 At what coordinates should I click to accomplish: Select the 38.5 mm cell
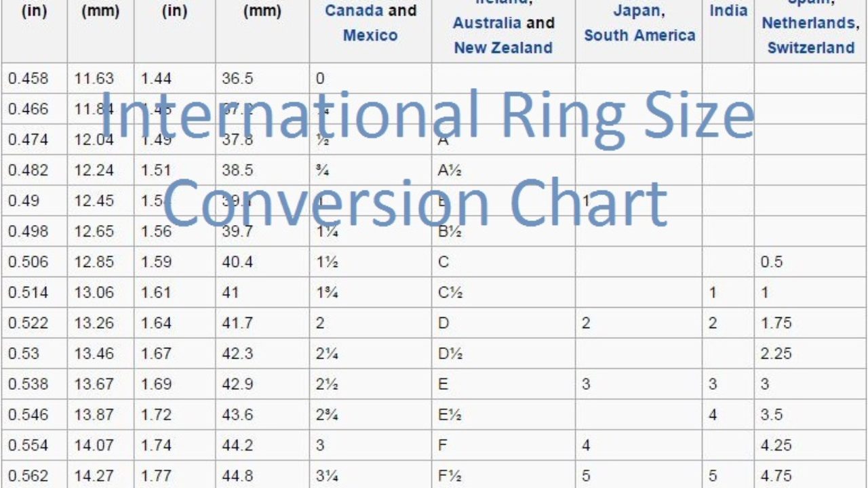(262, 170)
